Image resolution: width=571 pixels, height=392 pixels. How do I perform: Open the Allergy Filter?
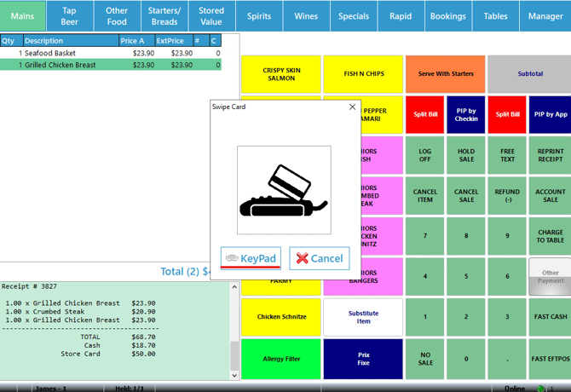point(281,359)
